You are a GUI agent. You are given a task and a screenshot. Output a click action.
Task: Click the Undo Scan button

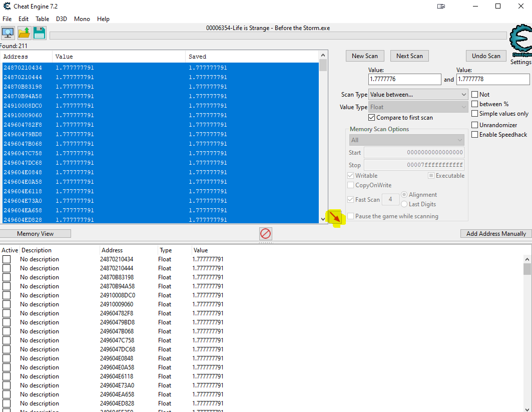(x=486, y=56)
